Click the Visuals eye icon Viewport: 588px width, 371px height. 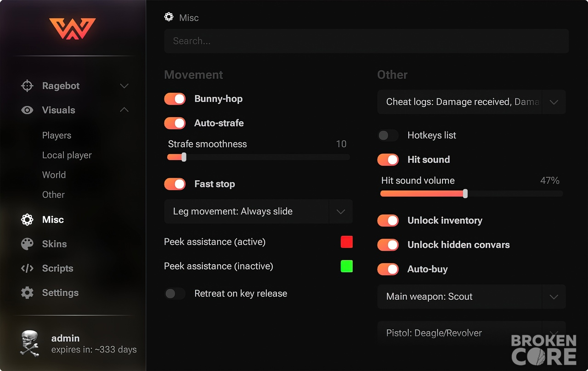tap(27, 110)
